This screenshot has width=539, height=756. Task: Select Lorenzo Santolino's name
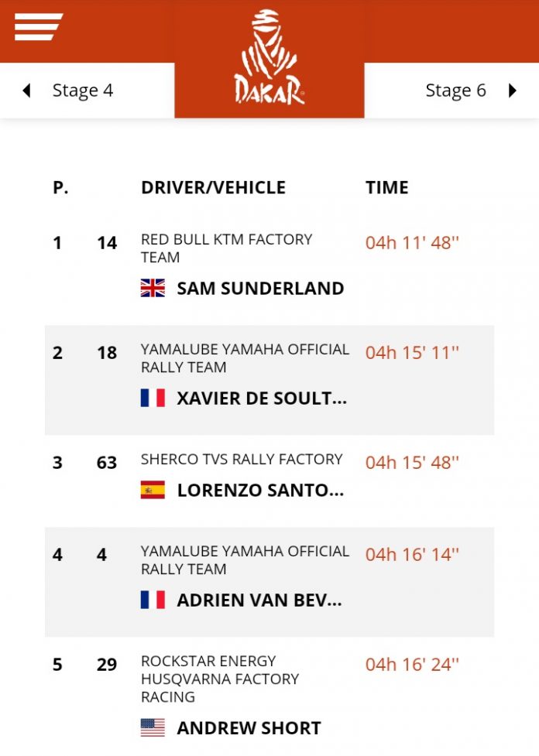[x=260, y=490]
